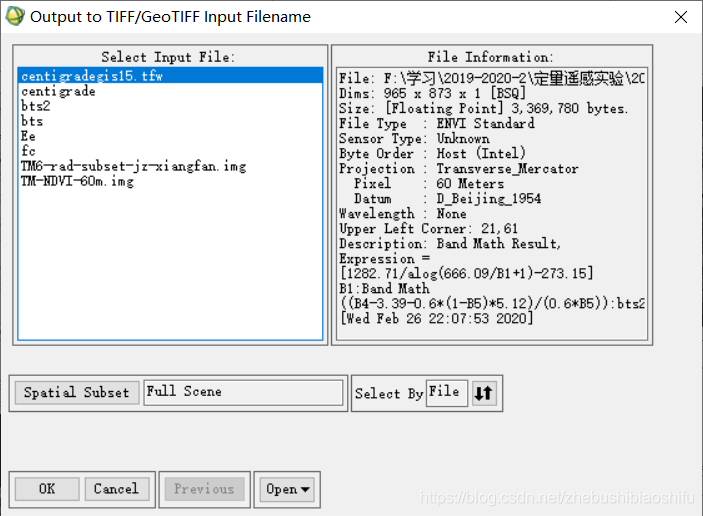The image size is (703, 516).
Task: Click the band math expression with 1282.71/alog
Action: click(x=466, y=273)
